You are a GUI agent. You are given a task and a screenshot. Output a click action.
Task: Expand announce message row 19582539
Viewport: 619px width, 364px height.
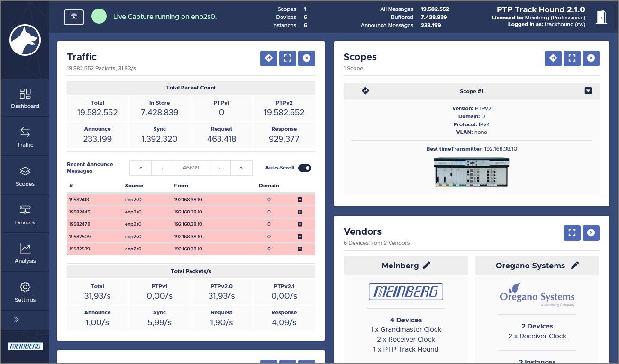pyautogui.click(x=300, y=249)
